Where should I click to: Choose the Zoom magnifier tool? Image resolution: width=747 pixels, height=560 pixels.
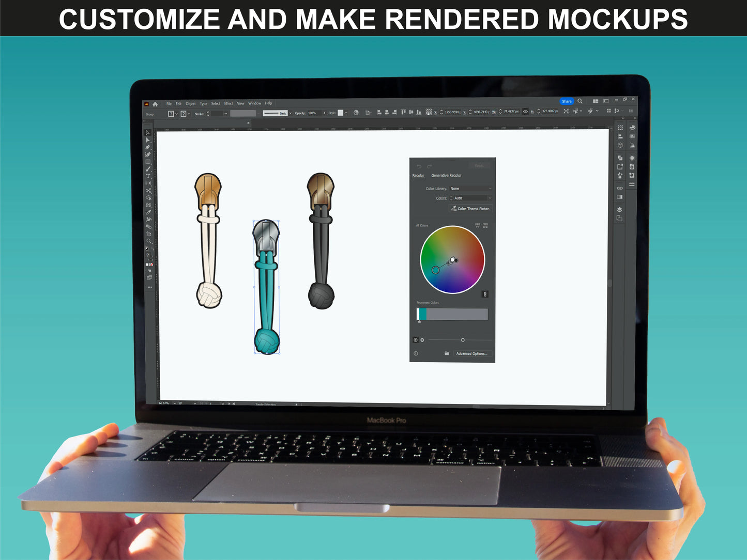149,241
